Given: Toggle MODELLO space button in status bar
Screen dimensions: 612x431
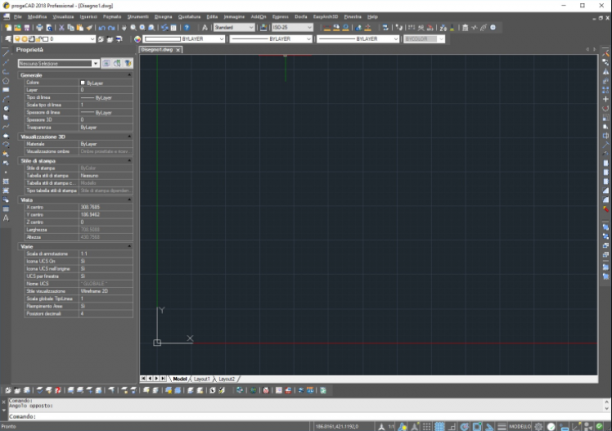Looking at the screenshot, I should tap(520, 427).
